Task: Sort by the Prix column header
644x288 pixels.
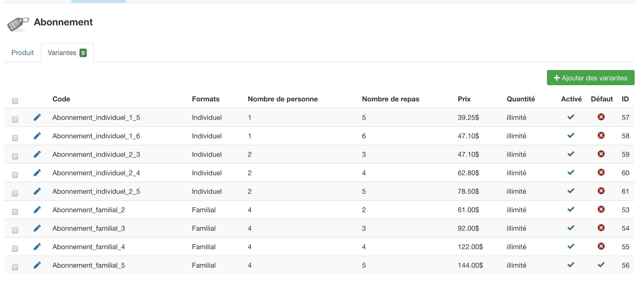Action: pos(464,99)
